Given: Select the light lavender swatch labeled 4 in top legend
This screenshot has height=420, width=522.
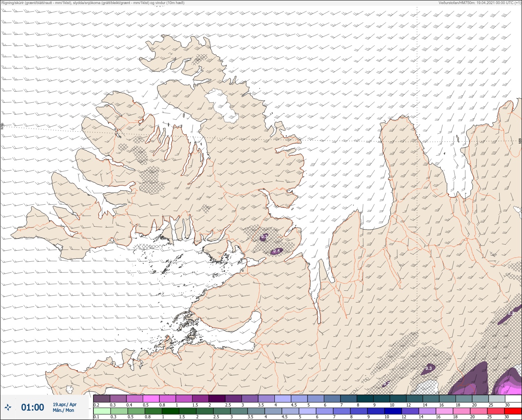Looking at the screenshot, I should (x=283, y=398).
